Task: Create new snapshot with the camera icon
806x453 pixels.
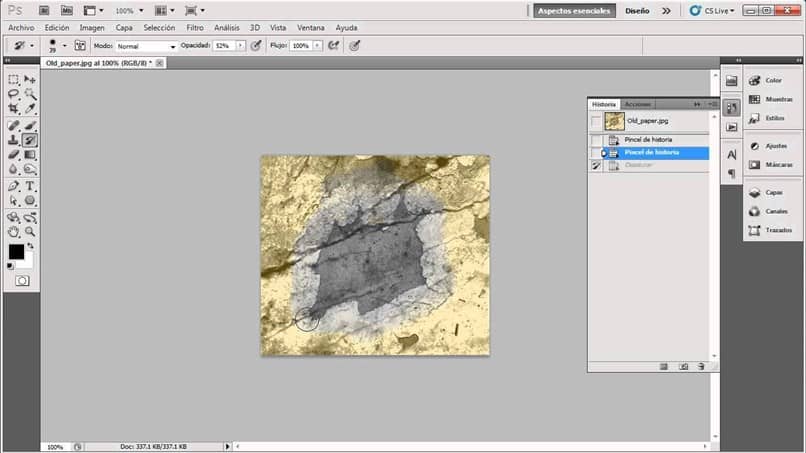Action: (683, 367)
